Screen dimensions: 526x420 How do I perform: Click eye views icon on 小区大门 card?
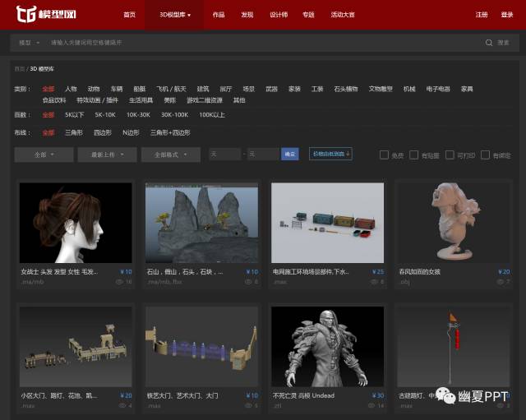click(x=120, y=406)
